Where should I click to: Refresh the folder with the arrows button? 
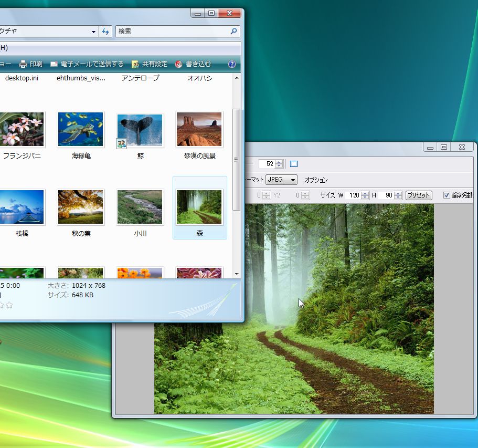[x=105, y=32]
